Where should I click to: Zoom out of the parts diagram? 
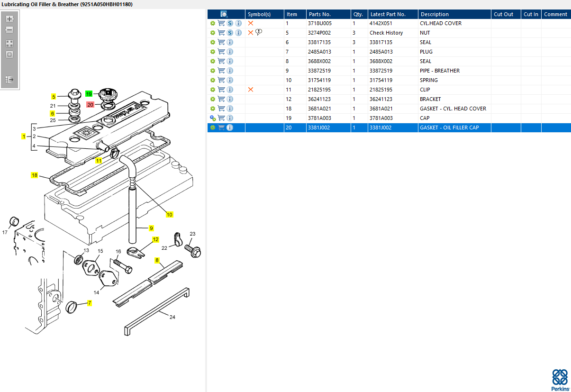[9, 30]
